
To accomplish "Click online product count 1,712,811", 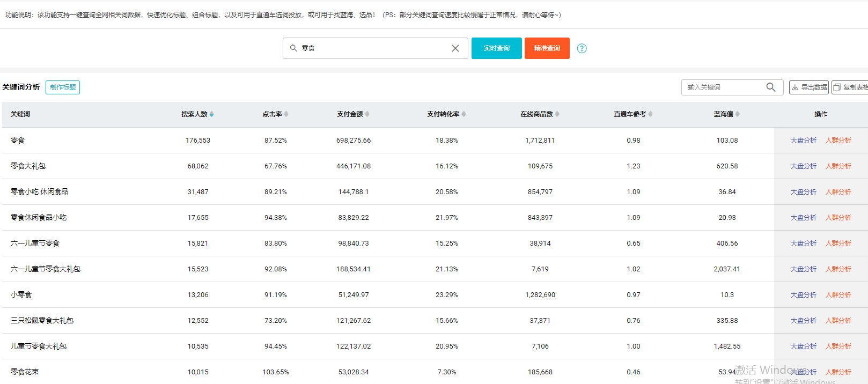I will pyautogui.click(x=540, y=141).
